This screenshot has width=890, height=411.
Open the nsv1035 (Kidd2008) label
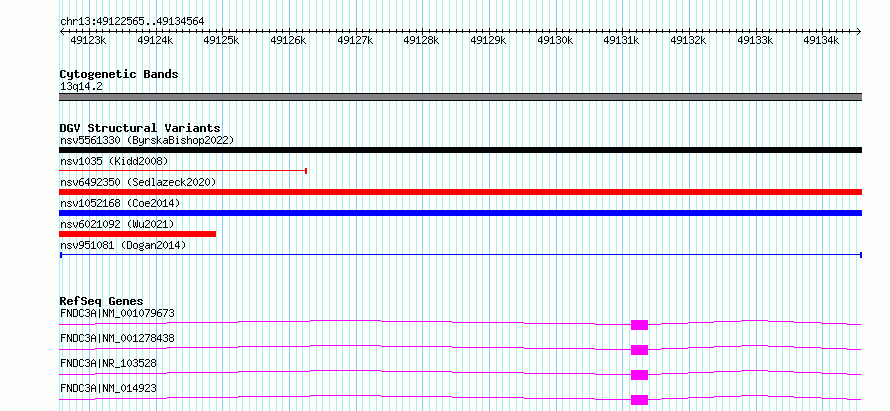[114, 161]
